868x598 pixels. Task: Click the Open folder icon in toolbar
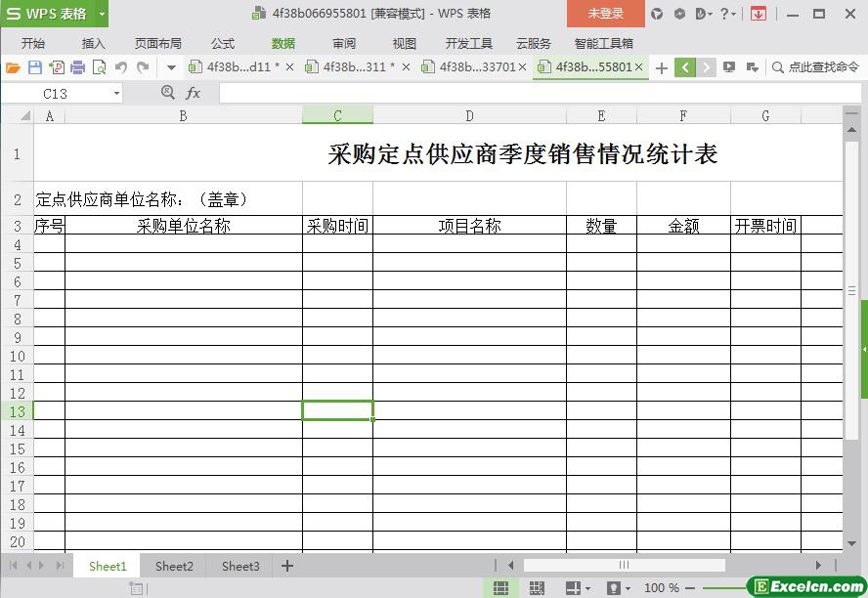click(13, 67)
